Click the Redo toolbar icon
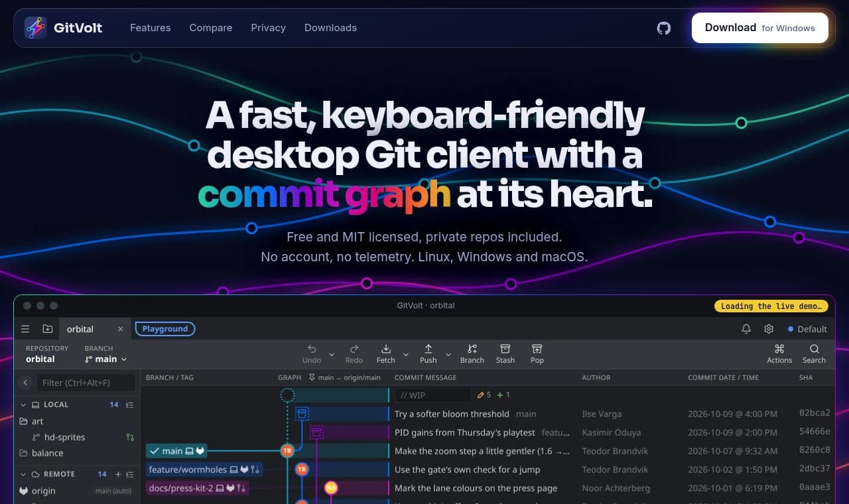 click(354, 349)
